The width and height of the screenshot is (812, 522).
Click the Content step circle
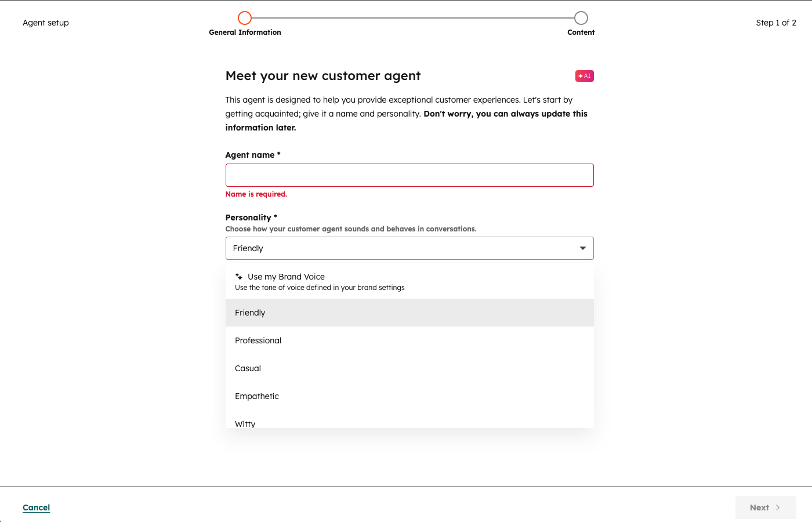pyautogui.click(x=581, y=18)
